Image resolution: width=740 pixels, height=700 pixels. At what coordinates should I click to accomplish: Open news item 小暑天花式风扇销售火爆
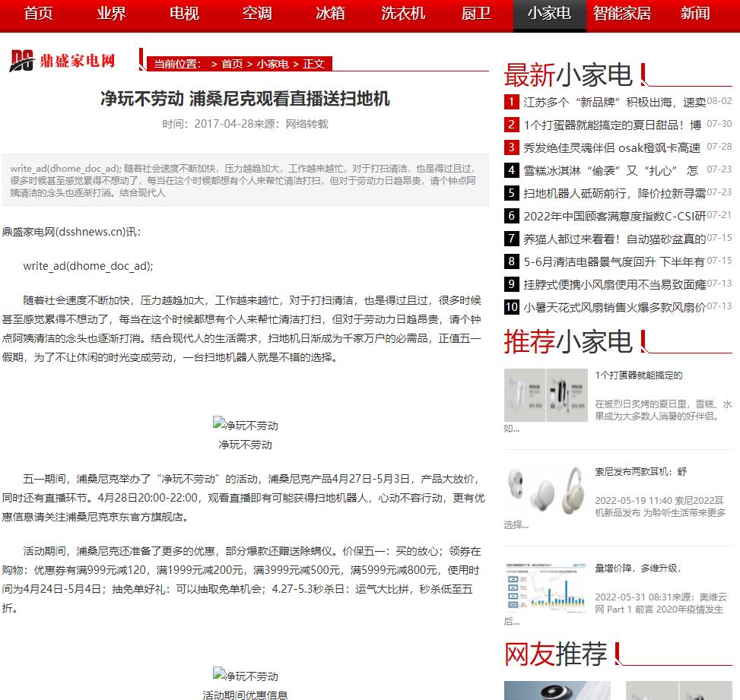(x=615, y=308)
